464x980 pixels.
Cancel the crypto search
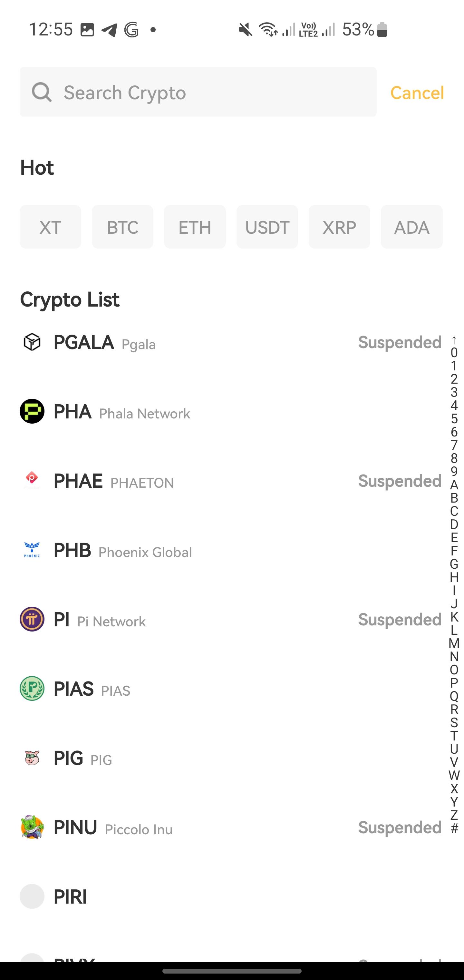[x=417, y=93]
